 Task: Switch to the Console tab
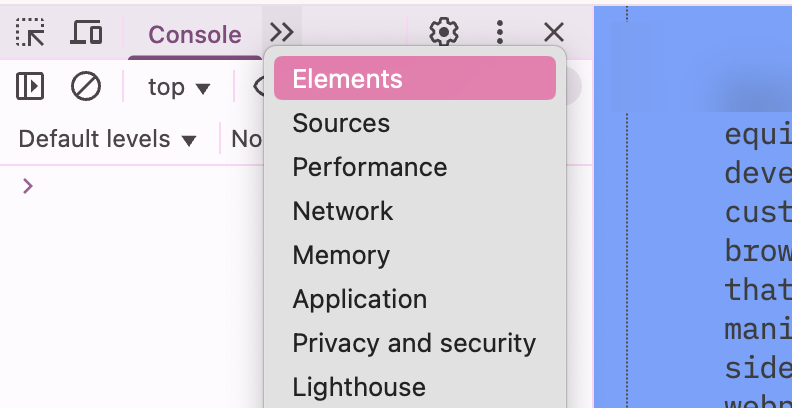point(194,35)
